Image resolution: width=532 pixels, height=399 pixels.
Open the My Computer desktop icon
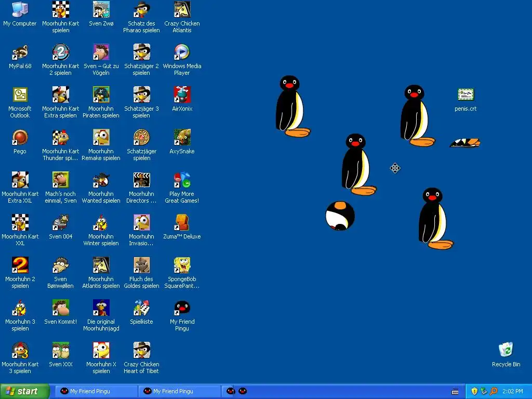point(20,9)
